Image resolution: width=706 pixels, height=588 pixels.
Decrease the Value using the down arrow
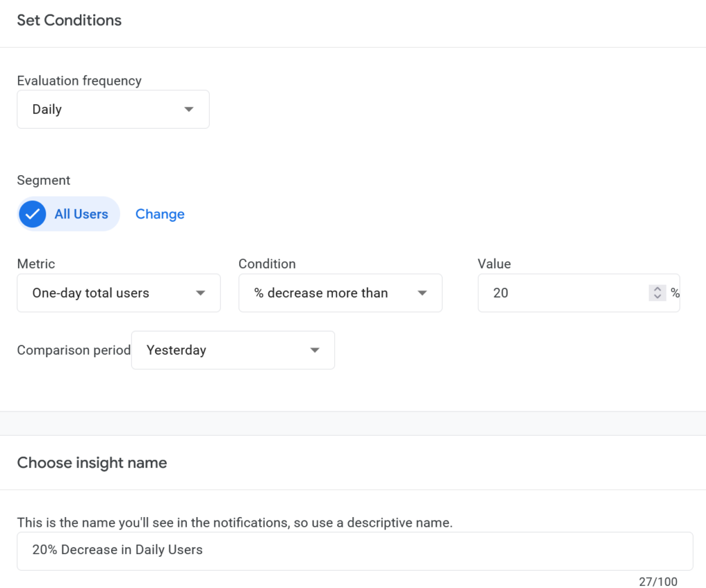click(x=658, y=297)
